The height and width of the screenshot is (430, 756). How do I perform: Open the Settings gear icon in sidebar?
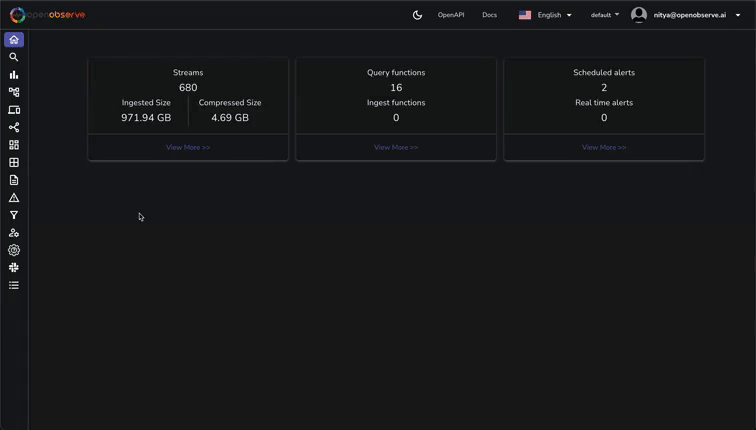pyautogui.click(x=14, y=250)
